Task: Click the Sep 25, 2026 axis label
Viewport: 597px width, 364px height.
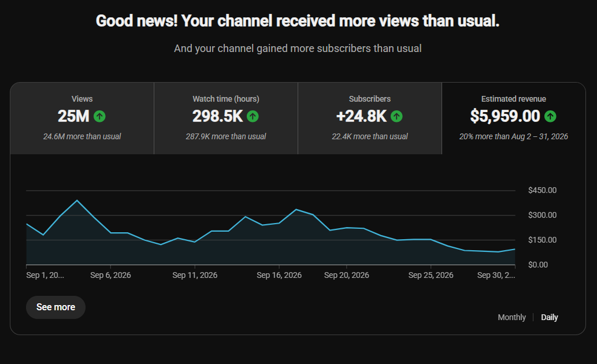Action: click(431, 275)
